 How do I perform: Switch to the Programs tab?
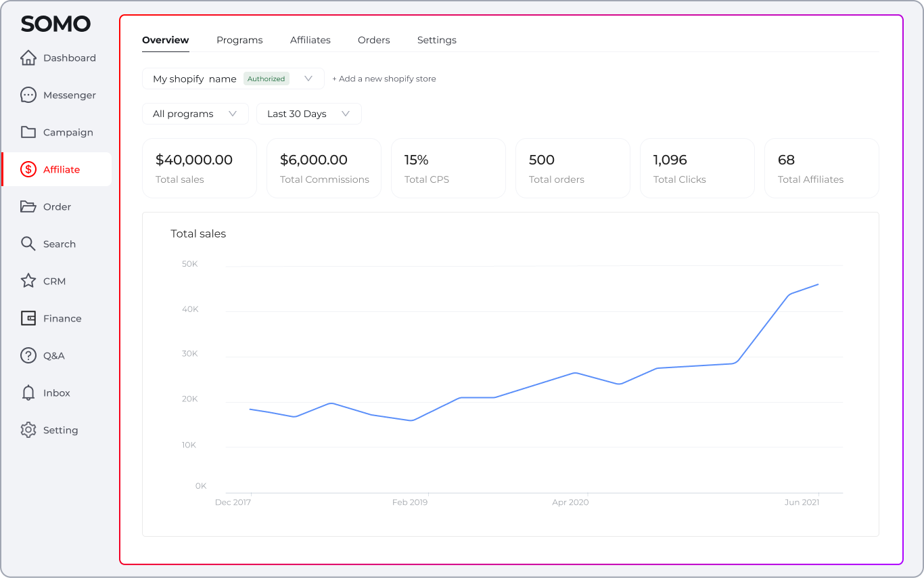(x=239, y=40)
